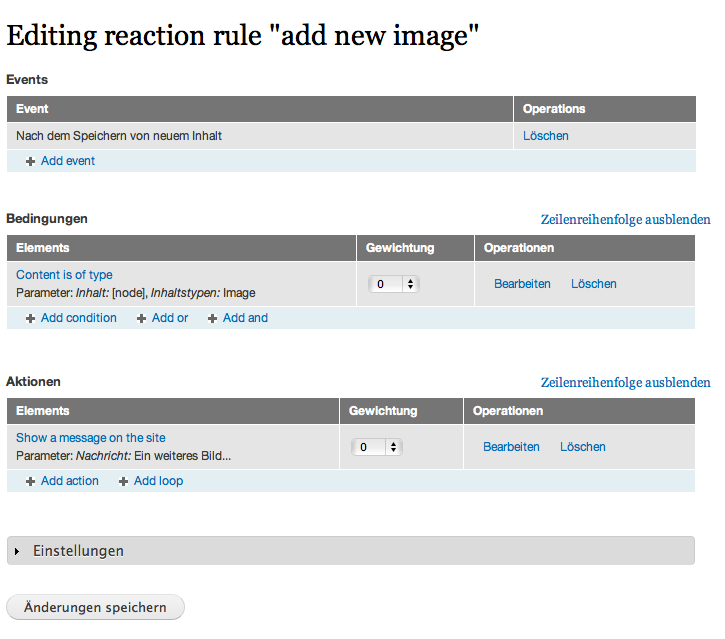Click the Add event link text
The image size is (725, 639).
pos(68,161)
